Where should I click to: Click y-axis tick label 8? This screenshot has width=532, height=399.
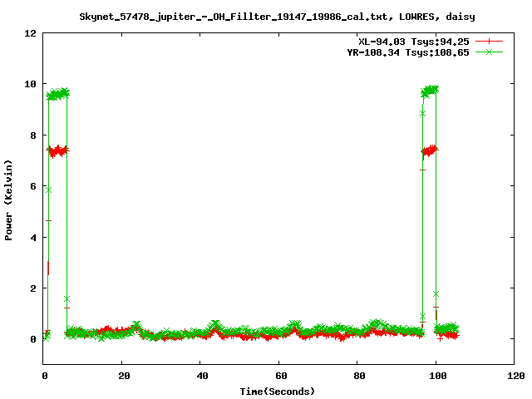(x=33, y=135)
